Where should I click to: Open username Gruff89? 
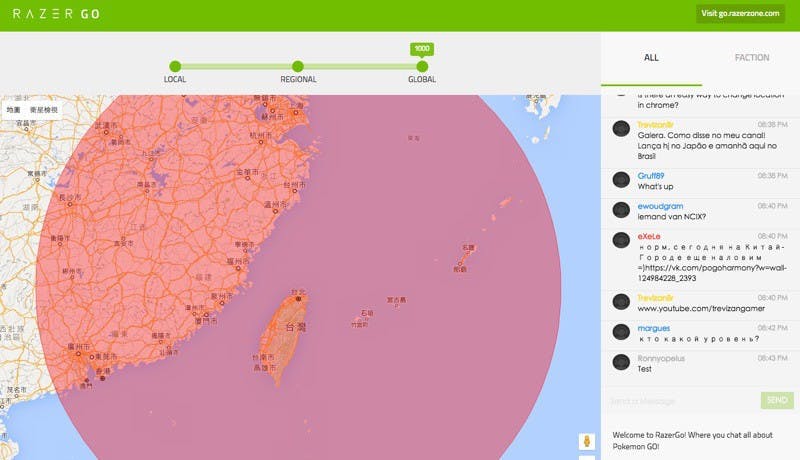tap(651, 176)
